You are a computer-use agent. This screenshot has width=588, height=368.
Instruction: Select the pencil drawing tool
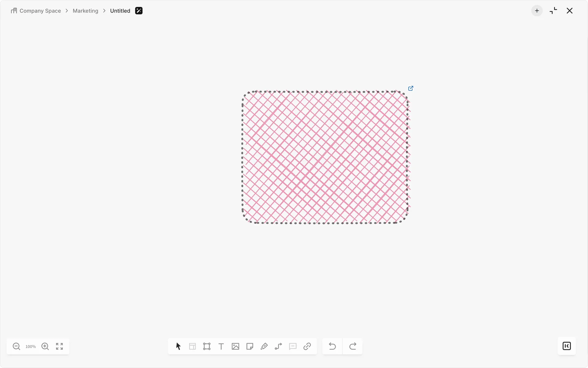pos(264,346)
